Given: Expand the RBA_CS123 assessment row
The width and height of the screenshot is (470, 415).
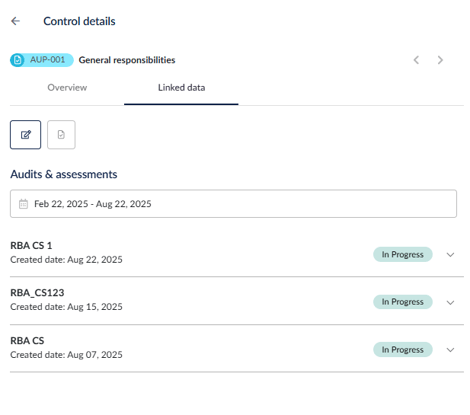Looking at the screenshot, I should click(x=450, y=302).
